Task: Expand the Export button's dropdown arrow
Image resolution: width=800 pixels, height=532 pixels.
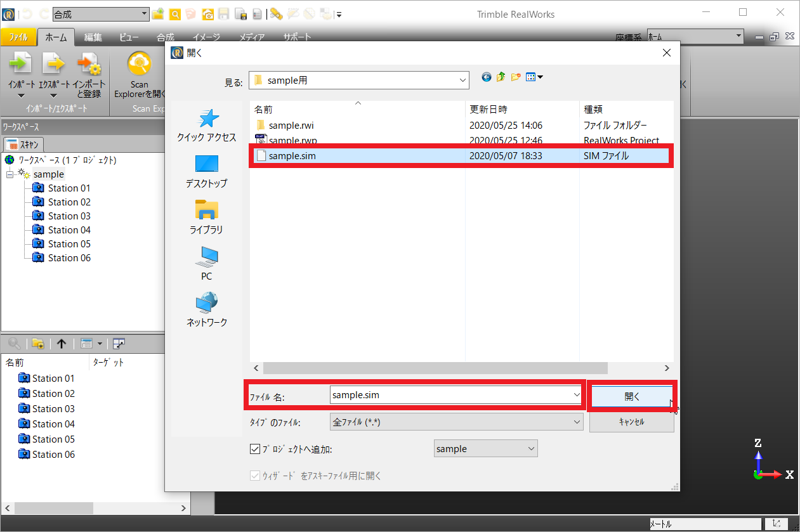Action: pos(54,96)
